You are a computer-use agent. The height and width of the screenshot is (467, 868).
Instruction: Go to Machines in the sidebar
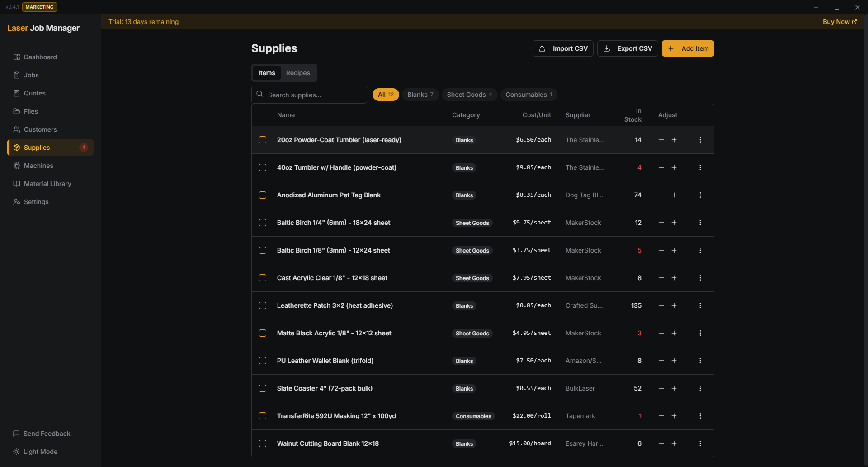[x=38, y=166]
